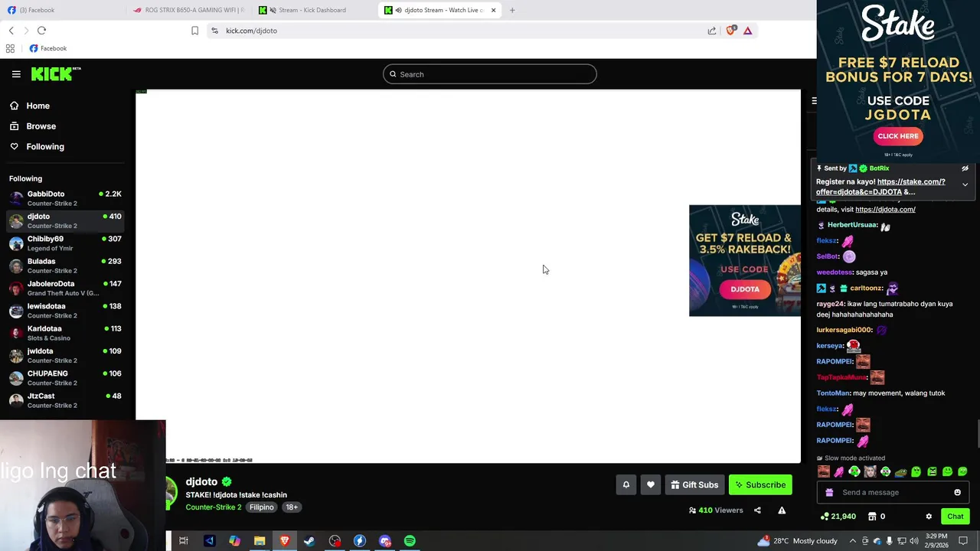980x551 pixels.
Task: Go to Home in Kick sidebar
Action: click(x=30, y=106)
